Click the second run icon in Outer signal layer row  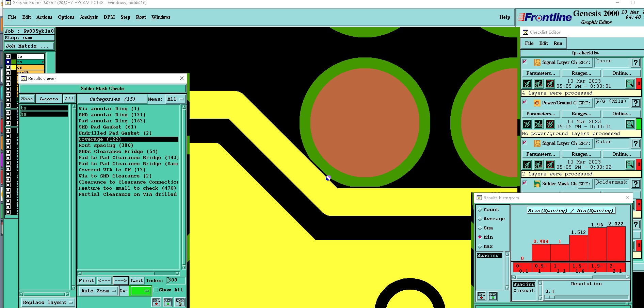538,165
